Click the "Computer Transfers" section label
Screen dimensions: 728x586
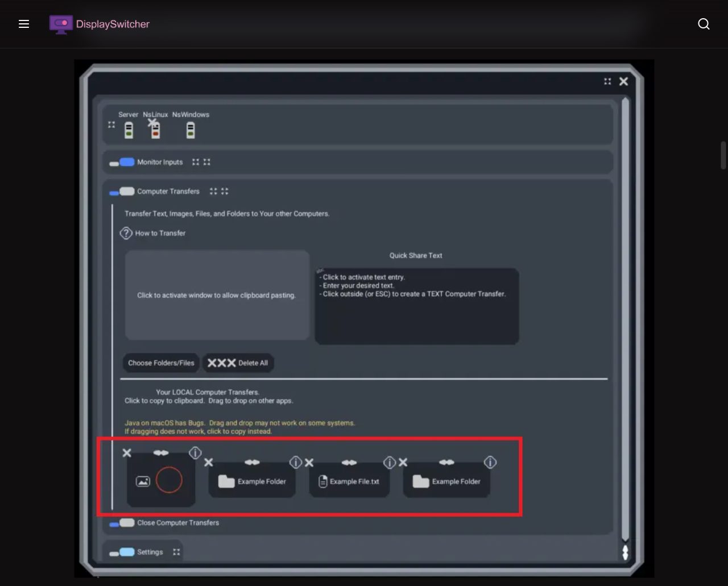coord(168,192)
